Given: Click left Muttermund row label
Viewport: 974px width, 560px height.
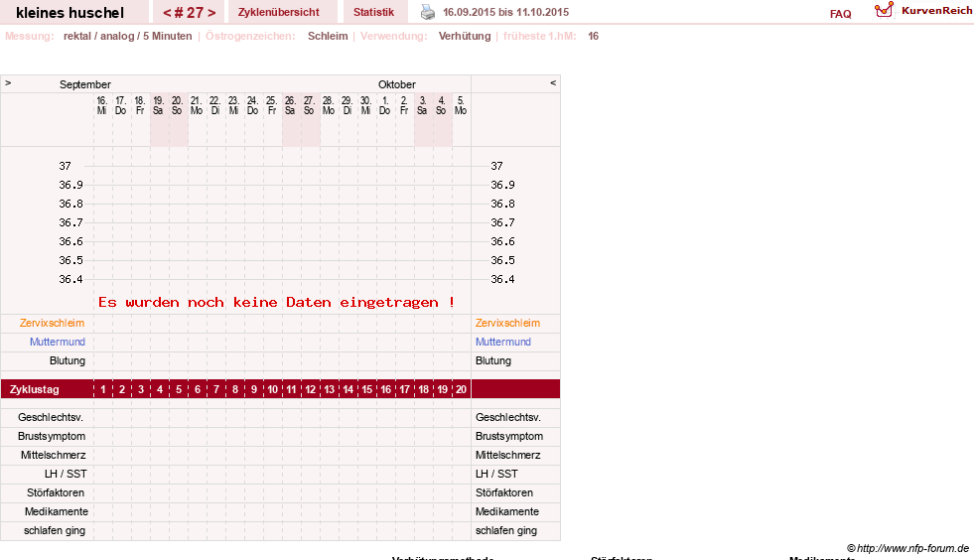Looking at the screenshot, I should [58, 342].
